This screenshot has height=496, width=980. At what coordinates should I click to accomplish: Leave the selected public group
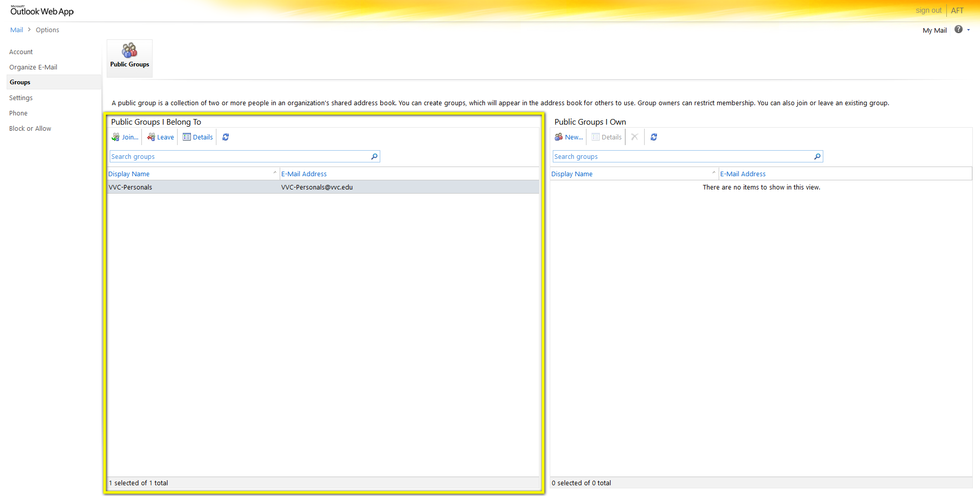[x=161, y=137]
